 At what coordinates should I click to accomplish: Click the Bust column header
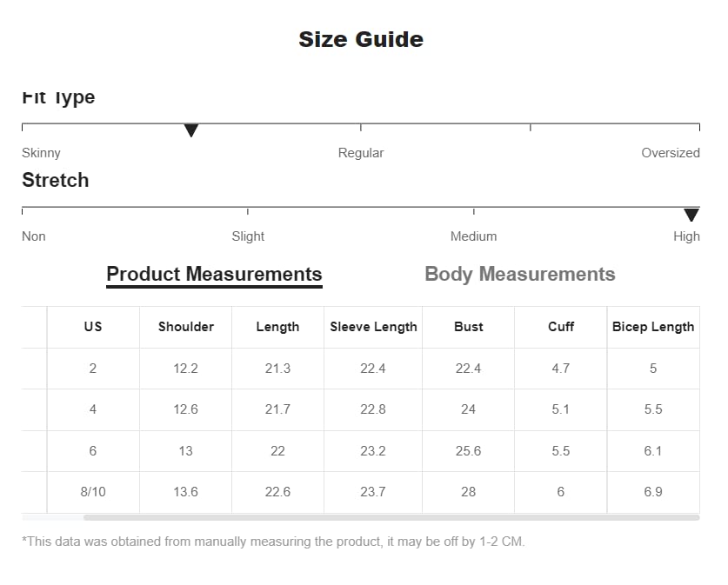coord(468,327)
